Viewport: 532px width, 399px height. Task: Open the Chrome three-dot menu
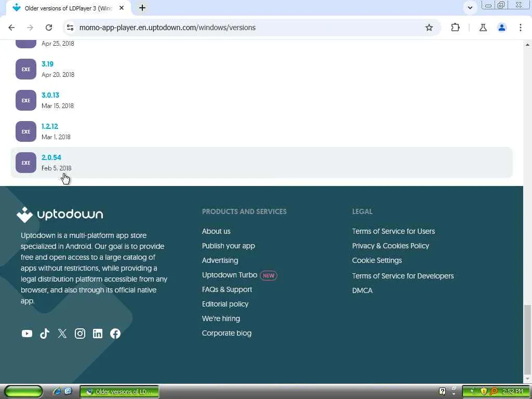click(521, 28)
